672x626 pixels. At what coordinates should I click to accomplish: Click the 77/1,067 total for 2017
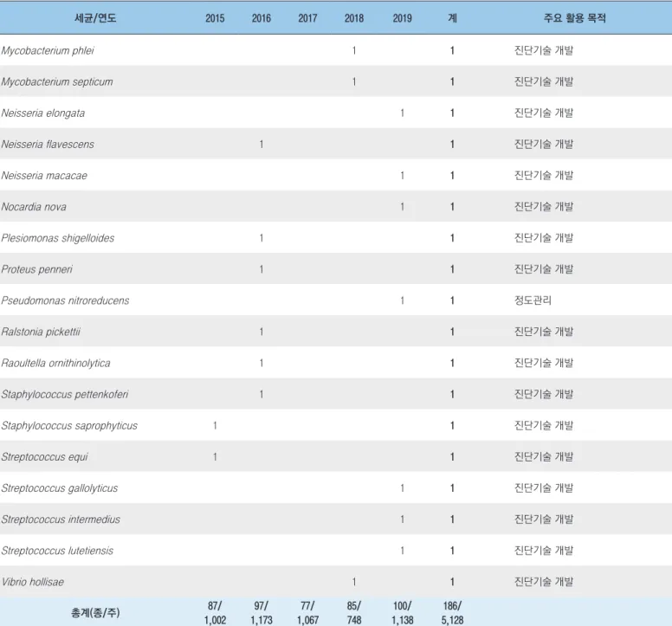(307, 613)
